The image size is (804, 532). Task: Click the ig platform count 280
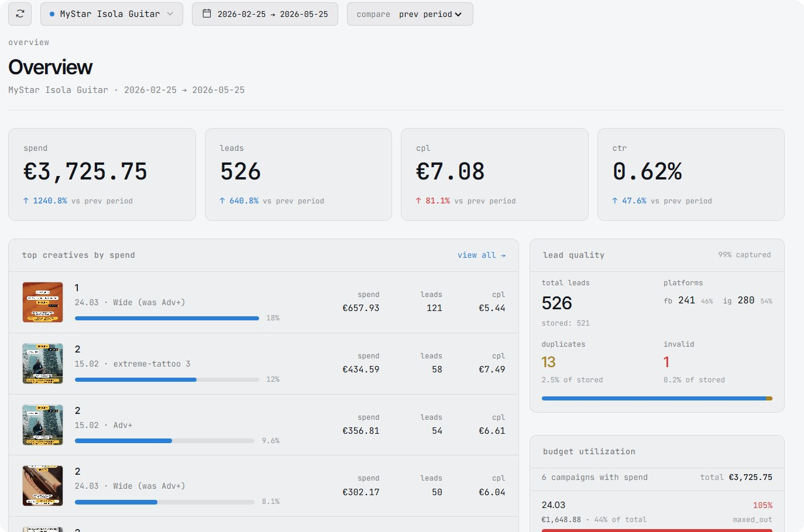(x=746, y=300)
